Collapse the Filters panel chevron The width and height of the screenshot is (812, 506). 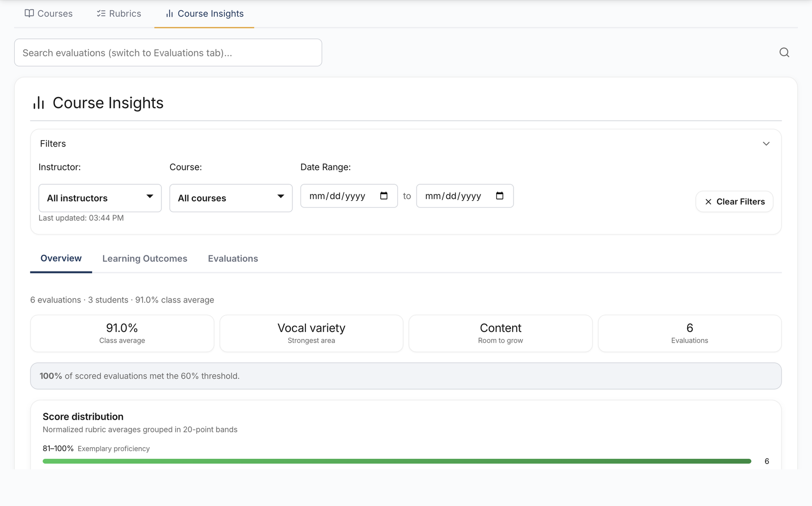[x=766, y=144]
